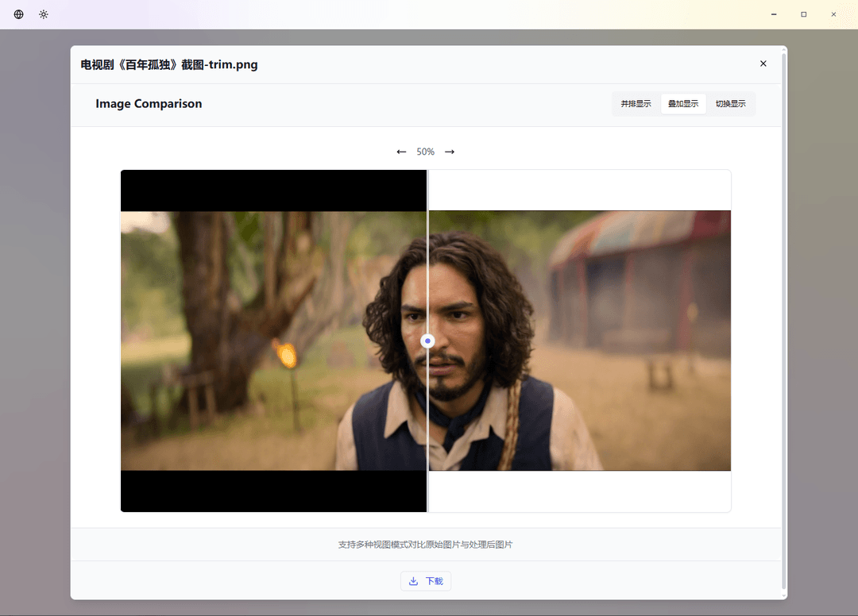Toggle the sun theme icon
Screen dimensions: 858x616
click(x=44, y=14)
